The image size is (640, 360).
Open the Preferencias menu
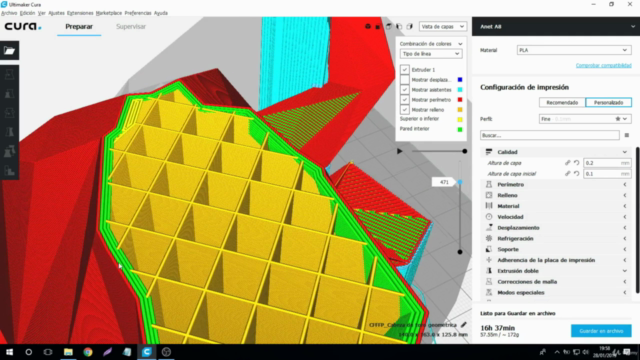[138, 13]
